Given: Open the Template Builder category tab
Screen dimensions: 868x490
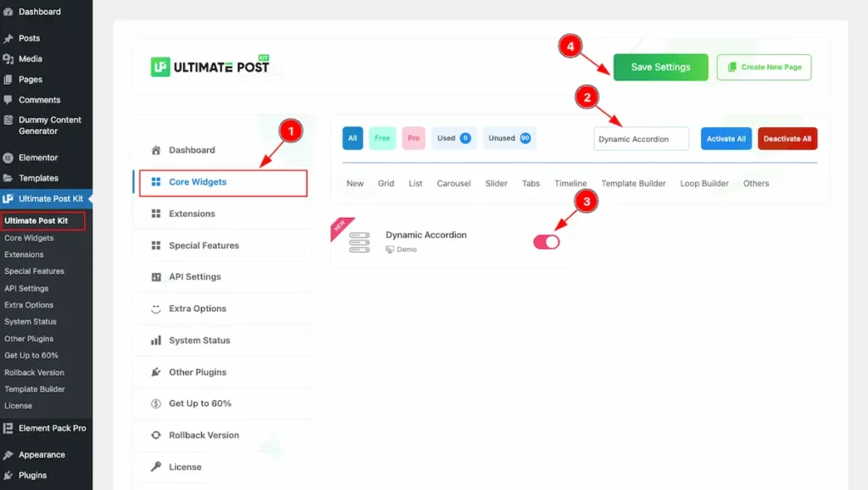Looking at the screenshot, I should (633, 183).
